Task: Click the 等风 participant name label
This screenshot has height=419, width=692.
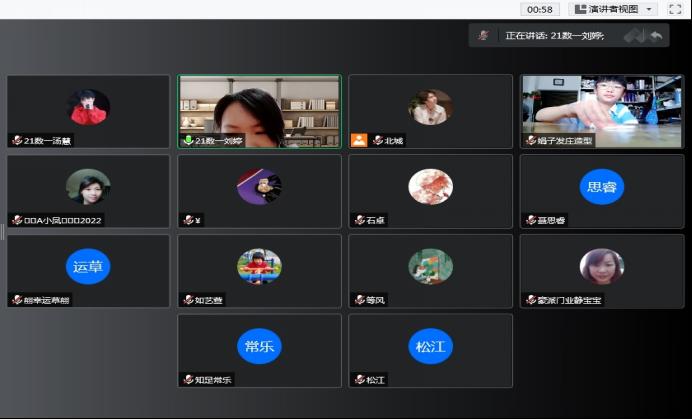Action: click(375, 300)
